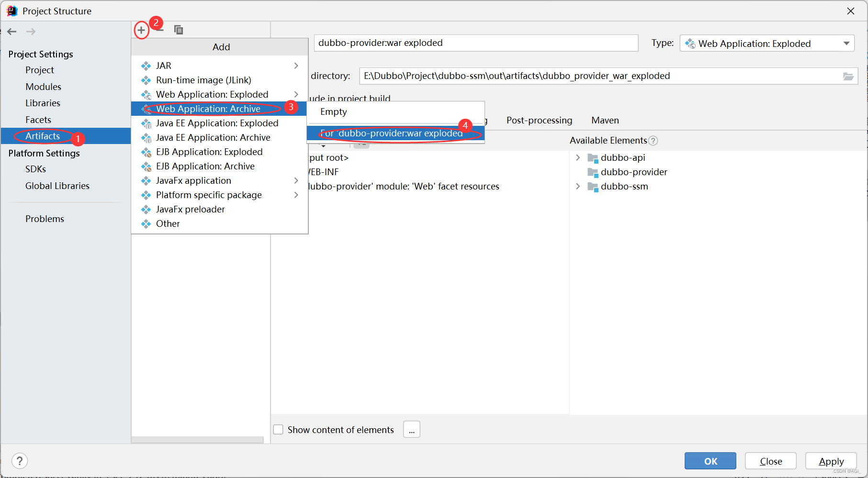Expand the dubbo-ssm node
The image size is (868, 478).
[578, 187]
